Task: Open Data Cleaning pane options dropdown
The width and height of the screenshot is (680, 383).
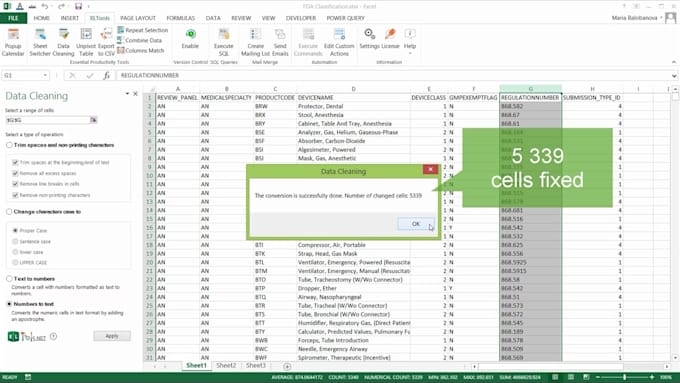Action: 127,94
